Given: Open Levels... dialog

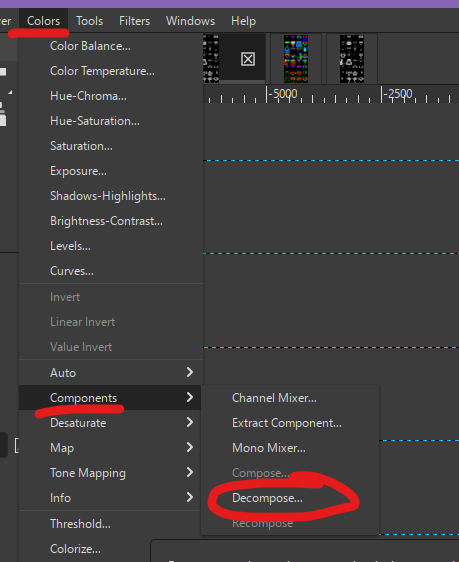Looking at the screenshot, I should coord(111,246).
